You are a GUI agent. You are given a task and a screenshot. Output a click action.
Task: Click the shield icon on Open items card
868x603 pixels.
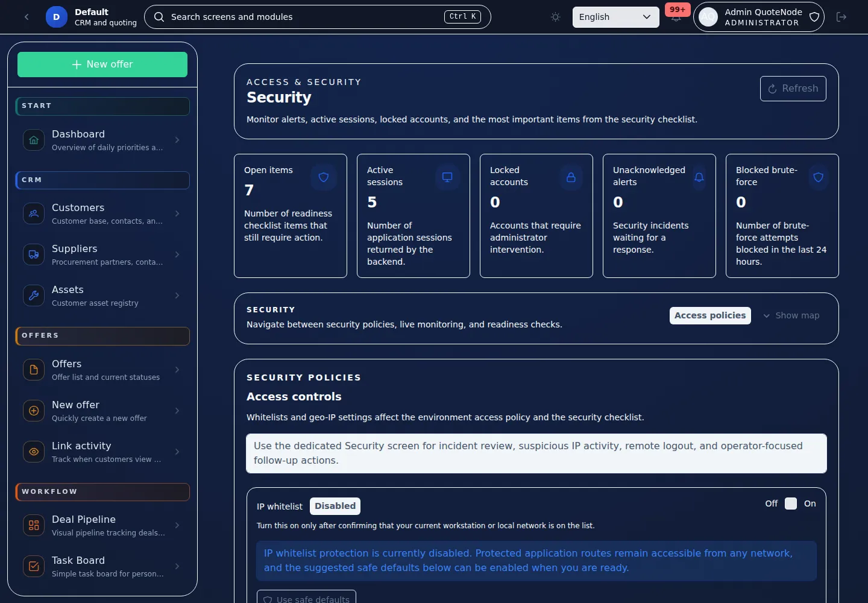324,177
